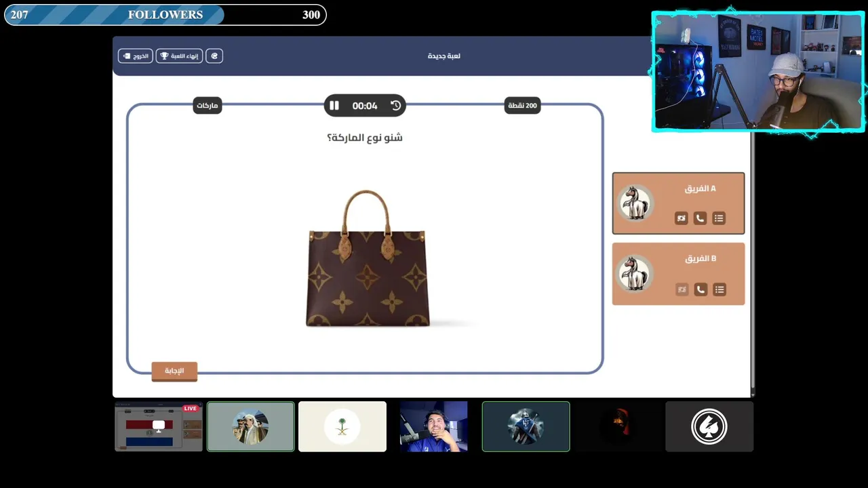Click the current followers count 207
Screen dimensions: 868x488
click(20, 15)
